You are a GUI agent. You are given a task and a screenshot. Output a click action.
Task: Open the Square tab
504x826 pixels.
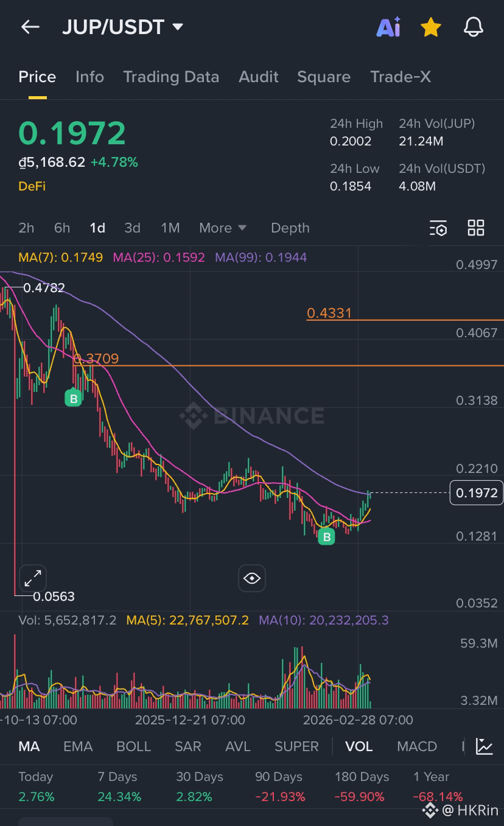324,77
